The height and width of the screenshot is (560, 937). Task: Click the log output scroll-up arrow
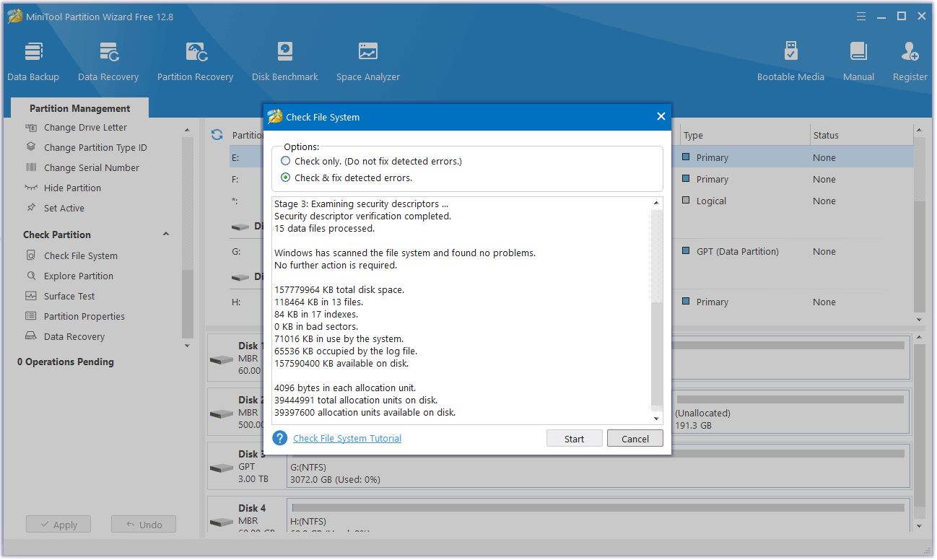[656, 204]
